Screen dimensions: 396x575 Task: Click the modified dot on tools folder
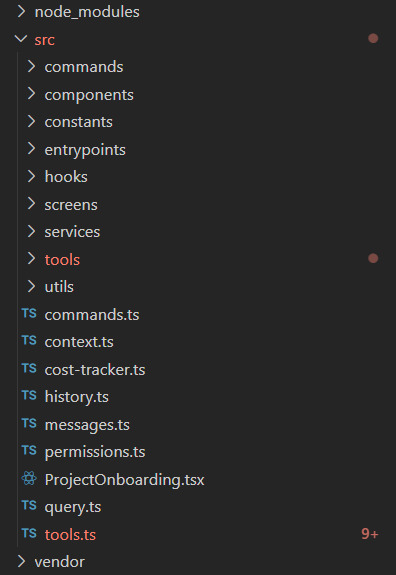373,259
